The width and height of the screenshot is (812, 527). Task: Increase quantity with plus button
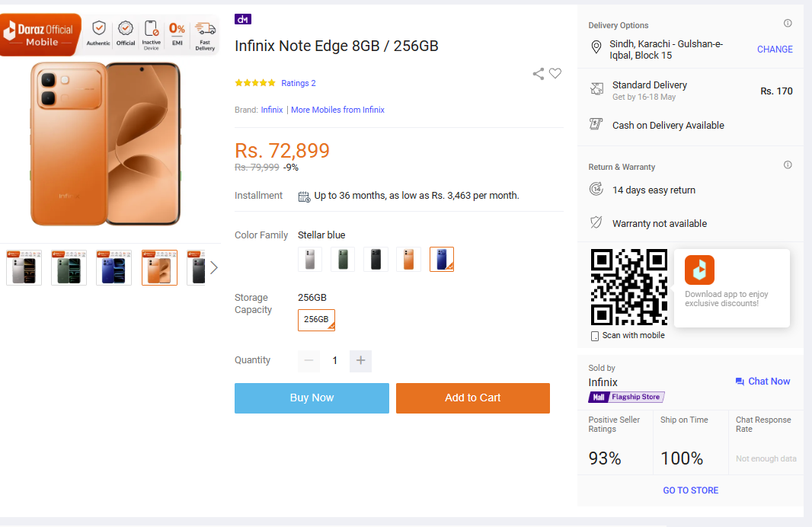(361, 361)
